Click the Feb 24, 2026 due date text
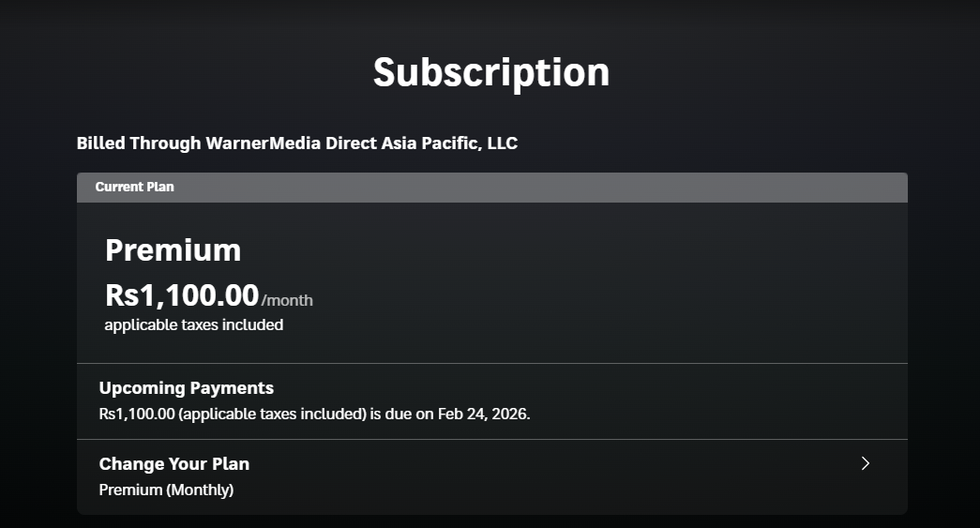Viewport: 980px width, 528px height. (484, 414)
